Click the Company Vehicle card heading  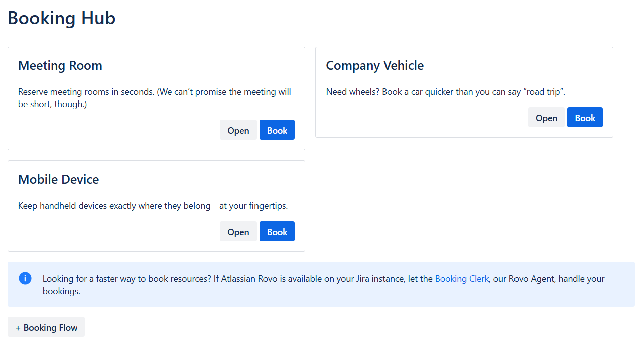(374, 66)
